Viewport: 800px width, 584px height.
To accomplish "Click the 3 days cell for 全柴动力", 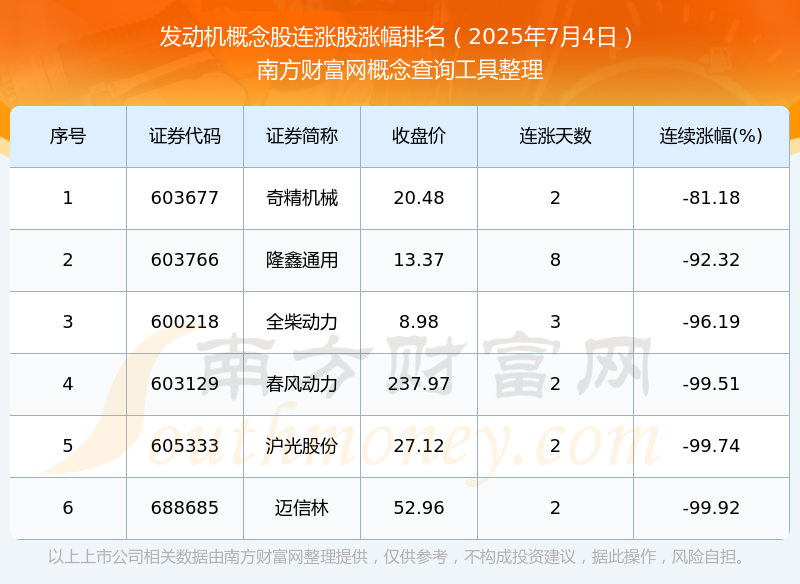I will pos(556,322).
